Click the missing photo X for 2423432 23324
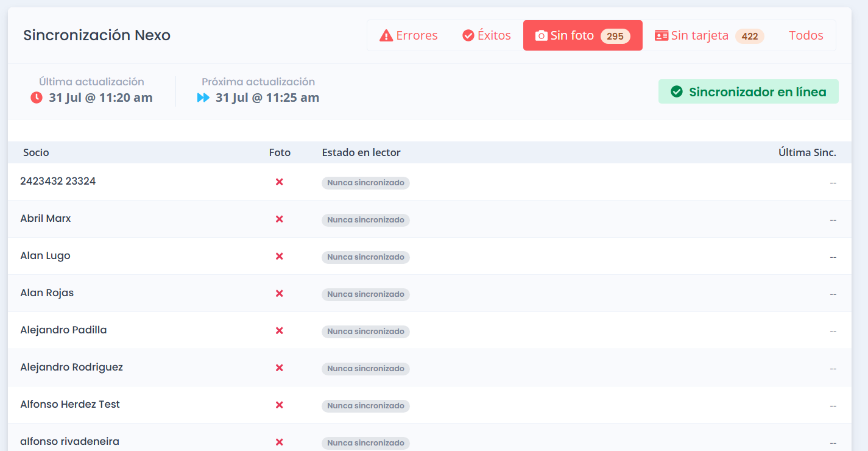 point(280,182)
